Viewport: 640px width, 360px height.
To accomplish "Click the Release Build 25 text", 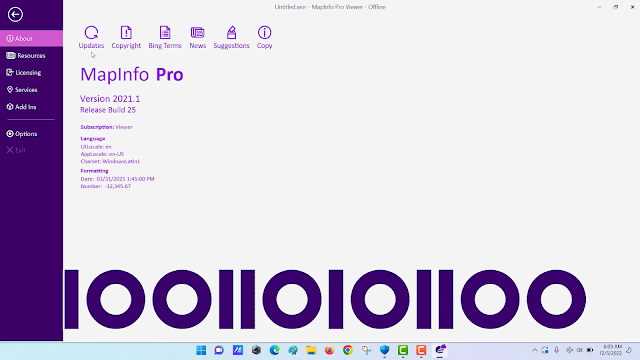I will (x=108, y=110).
